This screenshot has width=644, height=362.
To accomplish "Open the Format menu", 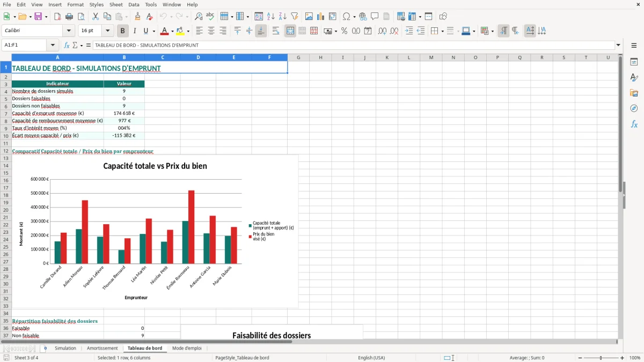I will pyautogui.click(x=76, y=4).
